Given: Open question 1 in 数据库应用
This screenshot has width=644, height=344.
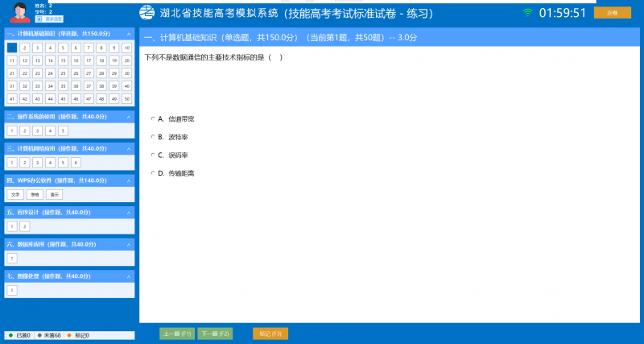Looking at the screenshot, I should (x=12, y=259).
